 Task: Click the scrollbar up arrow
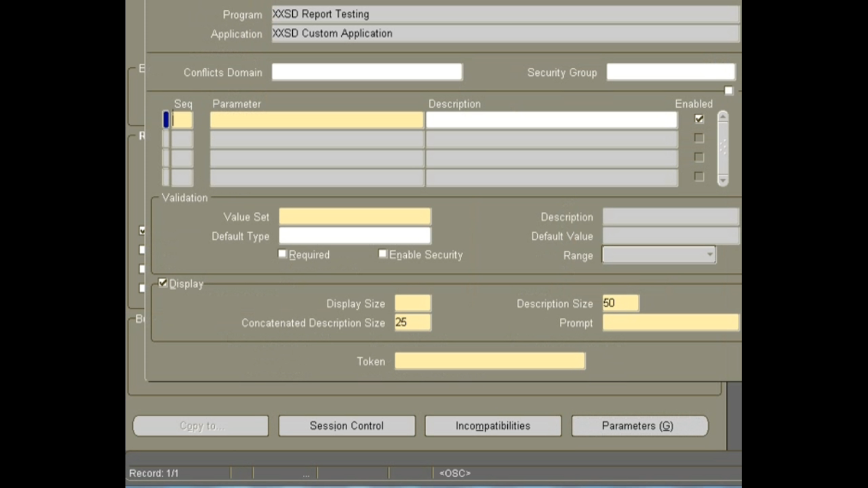coord(723,115)
